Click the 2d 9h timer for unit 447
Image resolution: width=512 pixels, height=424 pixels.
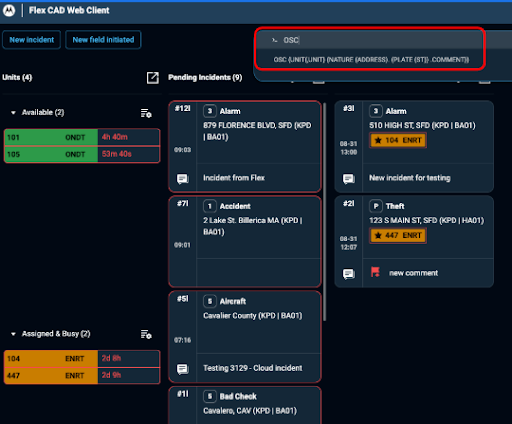click(x=111, y=375)
